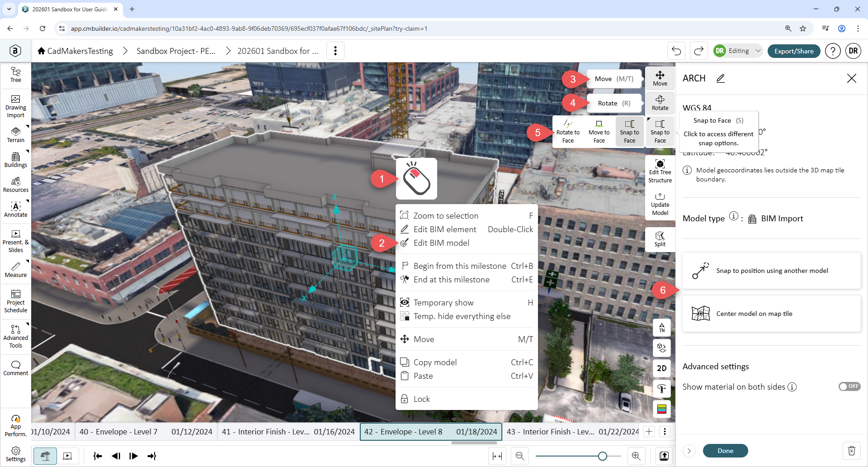Close the ARCH properties panel

click(852, 78)
